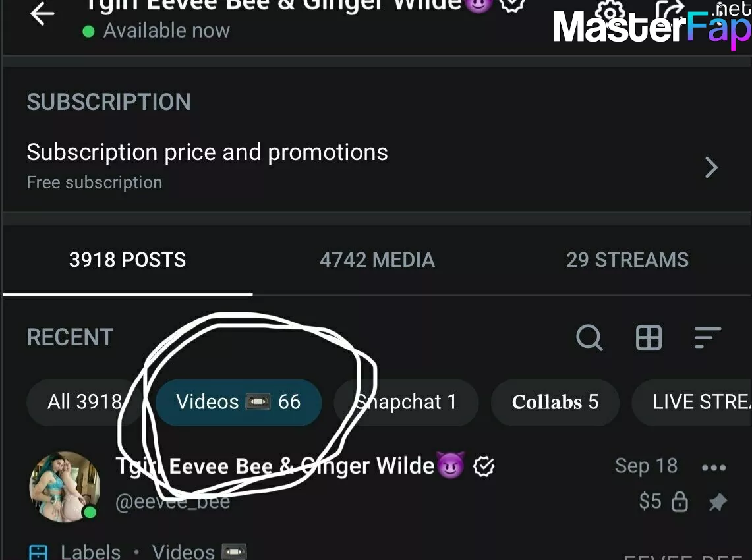Open the sort filter lines icon

pos(708,337)
